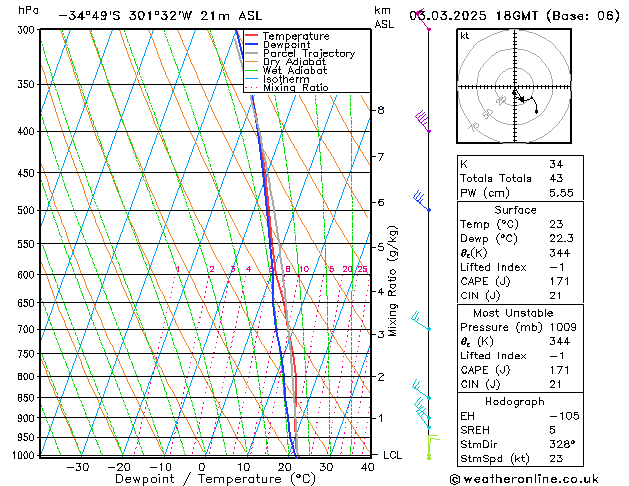Click the '40' temperature axis tick label

point(367,467)
